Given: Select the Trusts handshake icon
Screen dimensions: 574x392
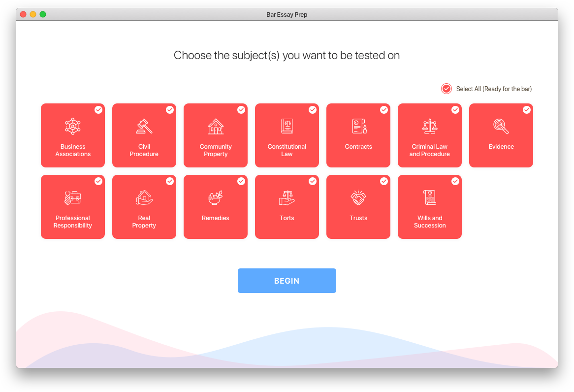Looking at the screenshot, I should click(358, 198).
